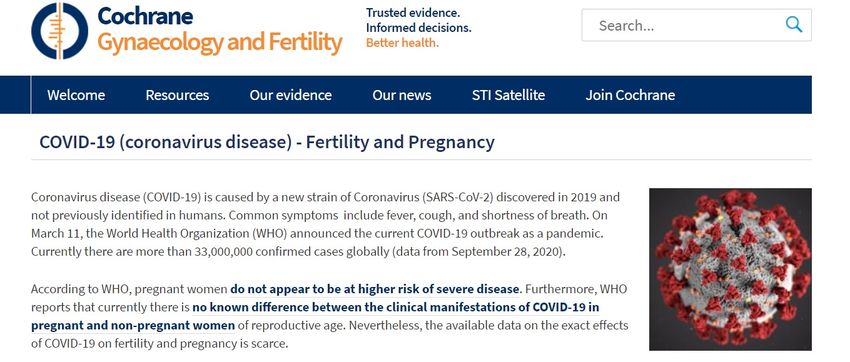Open the STI Satellite menu item
This screenshot has width=850, height=362.
coord(508,95)
